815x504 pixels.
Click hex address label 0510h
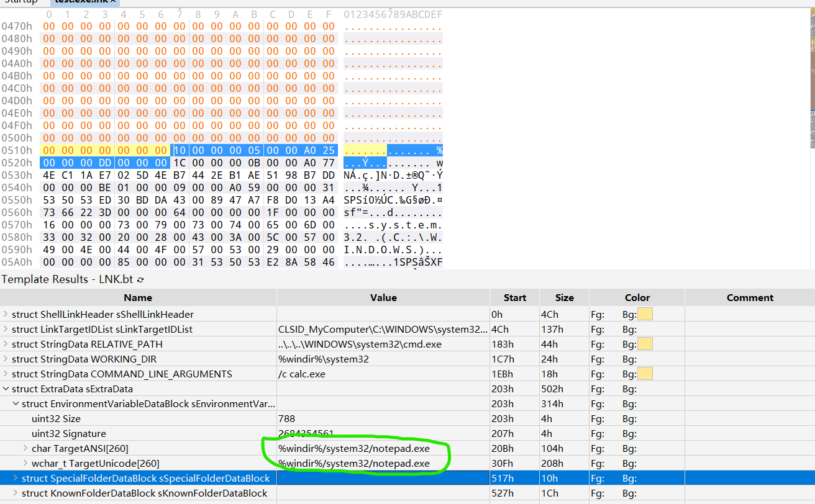[17, 150]
